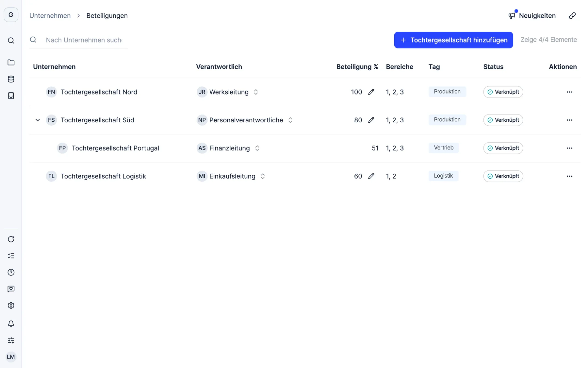The height and width of the screenshot is (368, 588).
Task: Click the refresh icon in sidebar
Action: pos(11,239)
